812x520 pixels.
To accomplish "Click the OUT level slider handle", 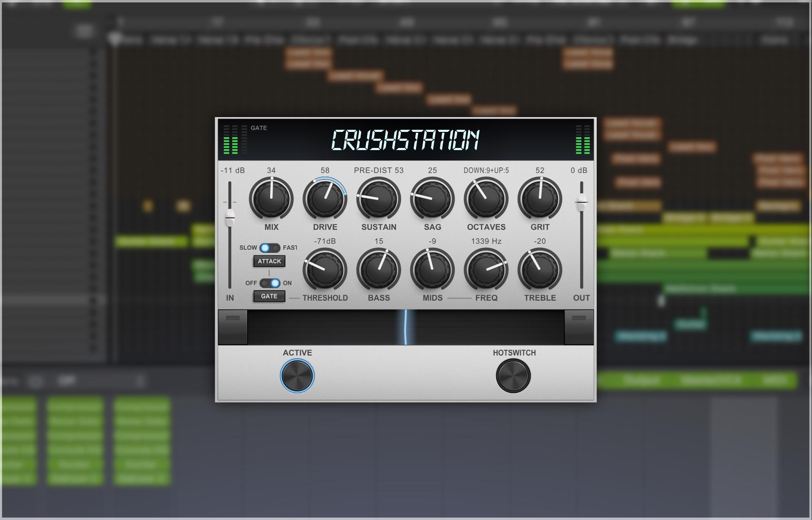I will [x=582, y=203].
